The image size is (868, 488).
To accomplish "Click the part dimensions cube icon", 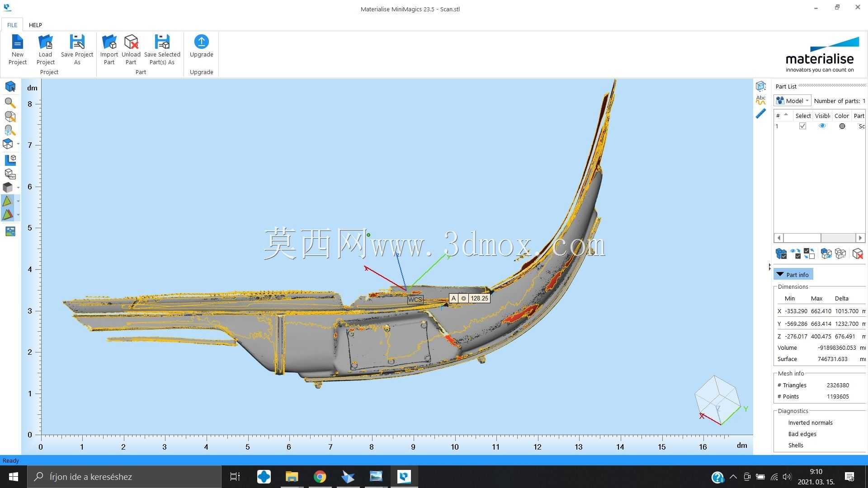I will coord(10,174).
